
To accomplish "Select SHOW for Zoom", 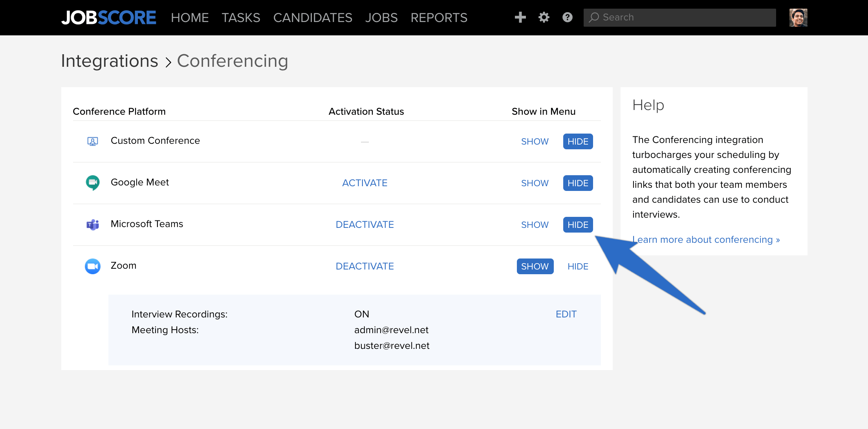I will [x=535, y=266].
